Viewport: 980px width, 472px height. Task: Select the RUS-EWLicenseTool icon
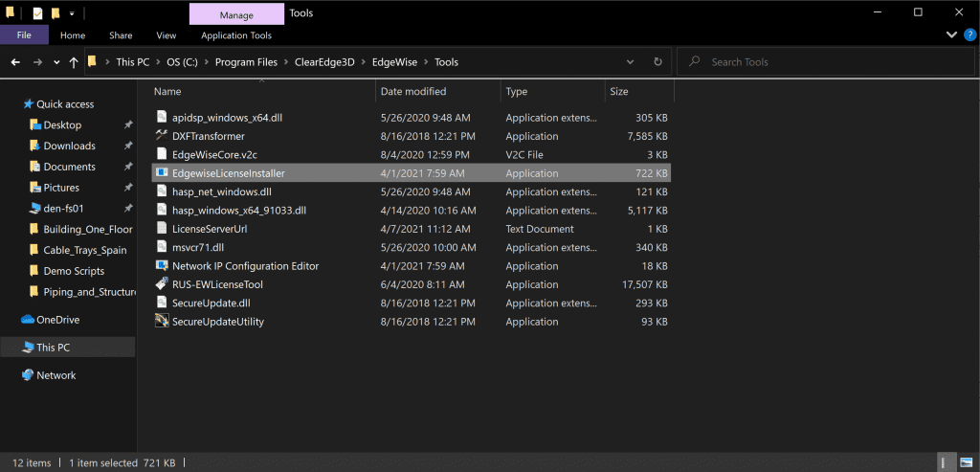tap(162, 284)
